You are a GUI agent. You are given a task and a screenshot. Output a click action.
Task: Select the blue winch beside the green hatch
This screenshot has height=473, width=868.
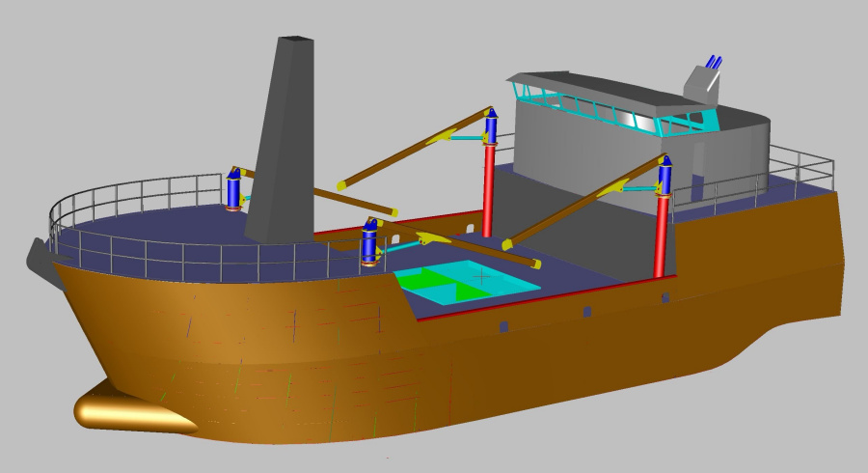pos(368,242)
